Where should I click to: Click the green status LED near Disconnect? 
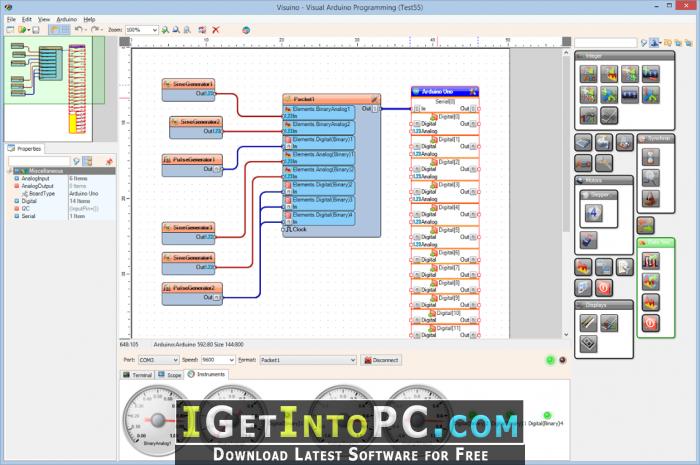click(x=550, y=360)
